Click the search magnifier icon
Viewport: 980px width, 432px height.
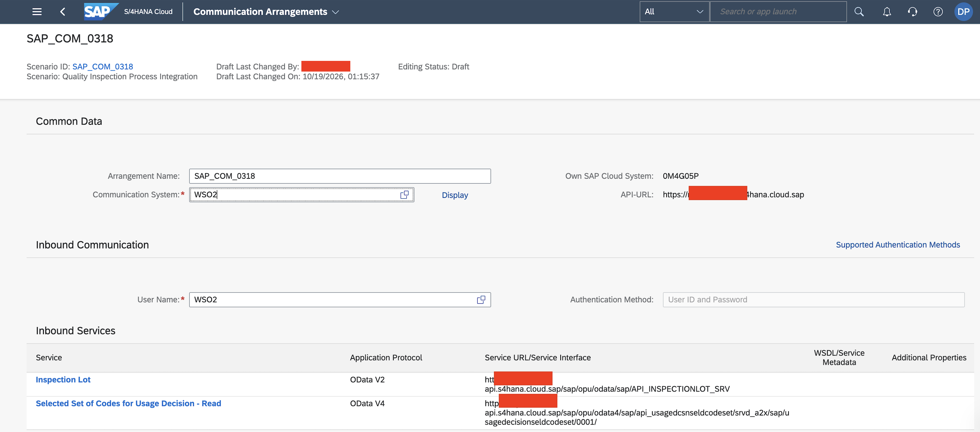coord(859,12)
